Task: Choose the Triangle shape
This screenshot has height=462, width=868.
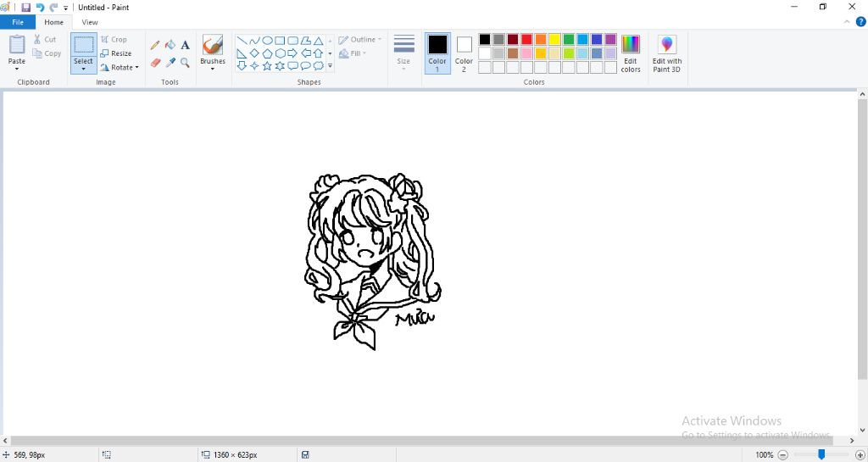Action: tap(319, 41)
